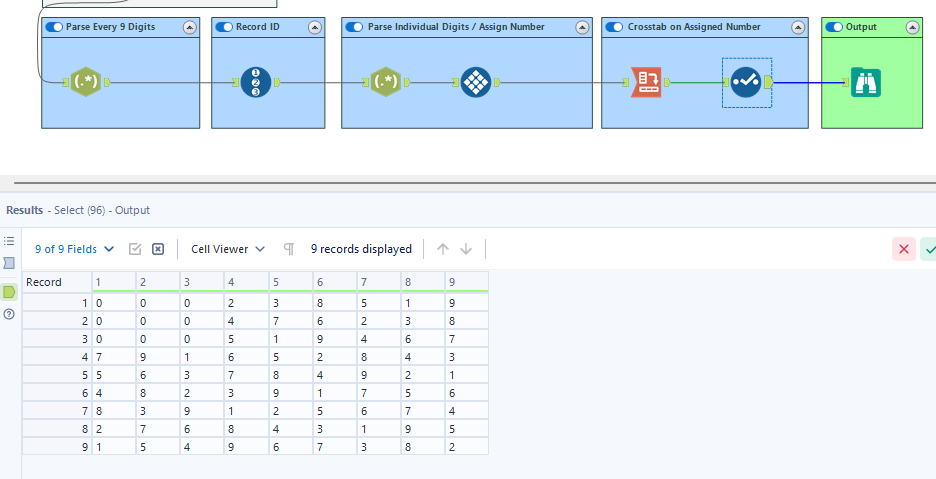Collapse the Crosstab on Assigned Number container

[x=798, y=27]
